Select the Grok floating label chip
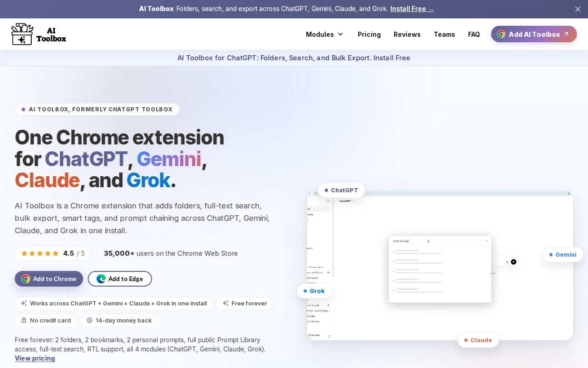 point(314,291)
